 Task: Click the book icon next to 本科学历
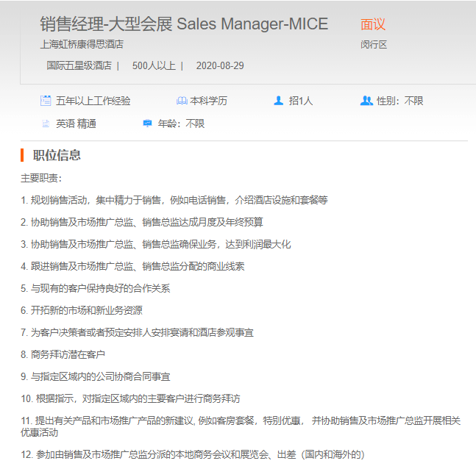[x=182, y=101]
